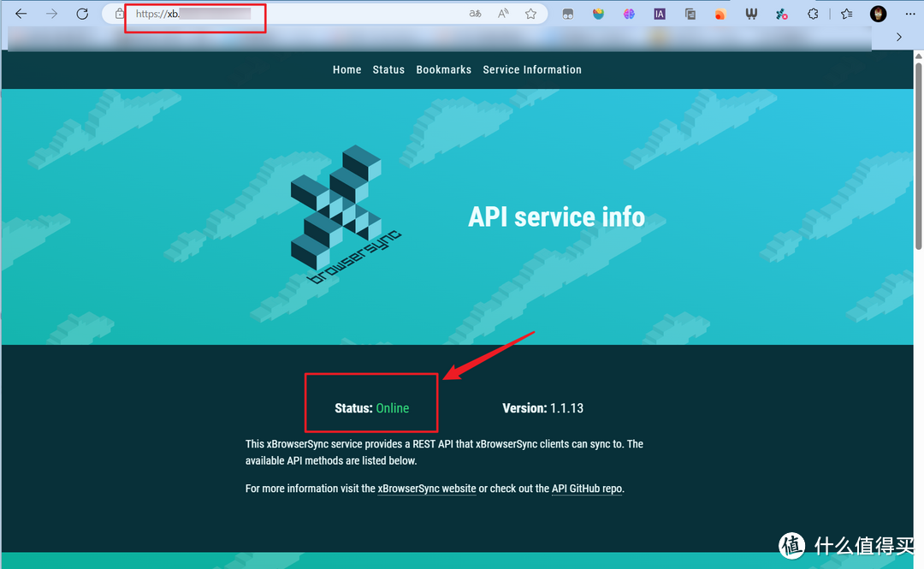Viewport: 924px width, 569px height.
Task: Open the Status nav item
Action: [x=389, y=69]
